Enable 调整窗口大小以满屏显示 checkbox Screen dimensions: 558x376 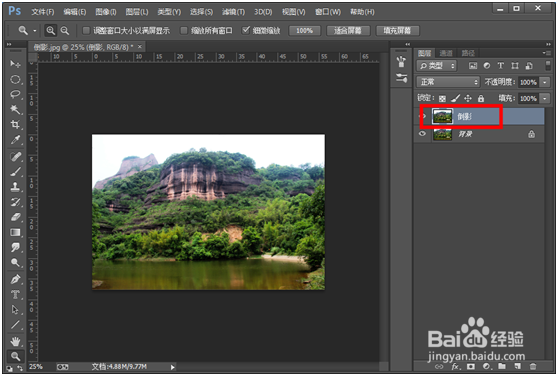click(x=86, y=31)
